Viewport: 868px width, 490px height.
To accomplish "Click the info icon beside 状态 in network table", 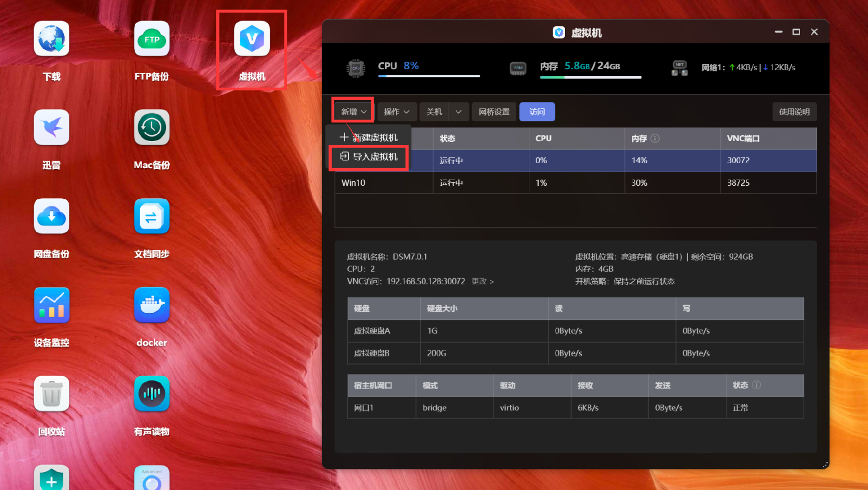I will click(x=756, y=385).
